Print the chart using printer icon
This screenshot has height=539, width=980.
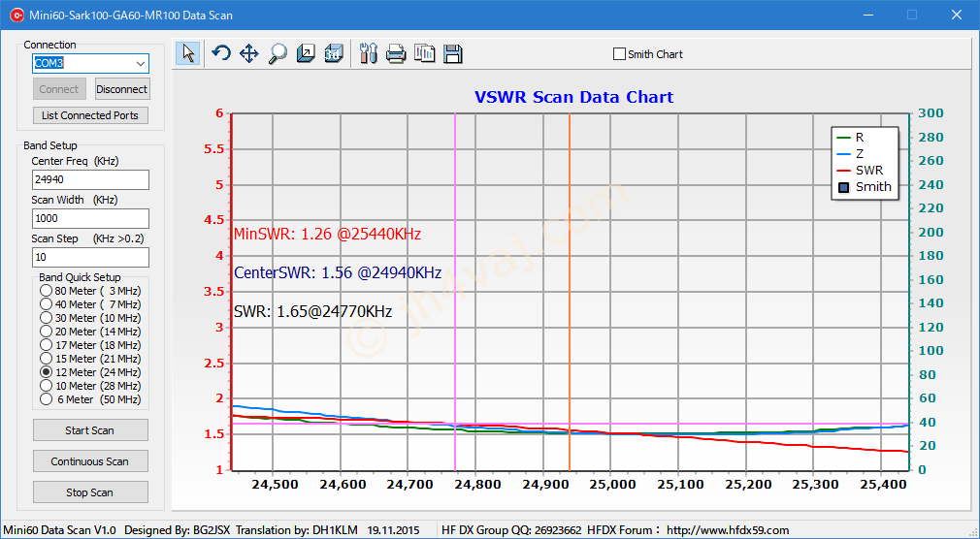pyautogui.click(x=396, y=53)
